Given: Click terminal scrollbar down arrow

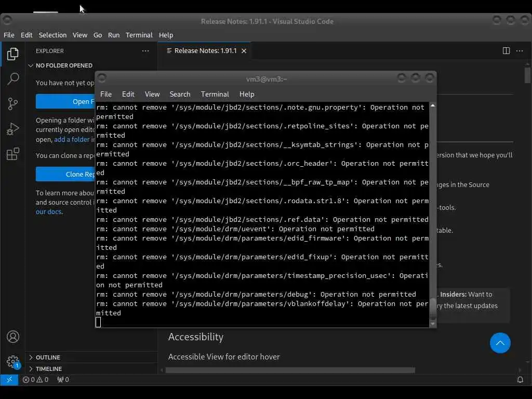Looking at the screenshot, I should 433,324.
